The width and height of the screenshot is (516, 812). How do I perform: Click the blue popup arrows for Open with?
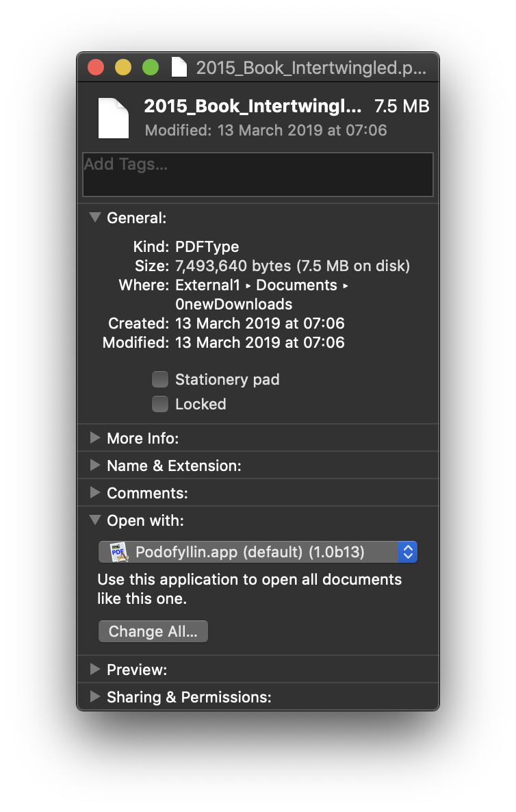point(408,552)
